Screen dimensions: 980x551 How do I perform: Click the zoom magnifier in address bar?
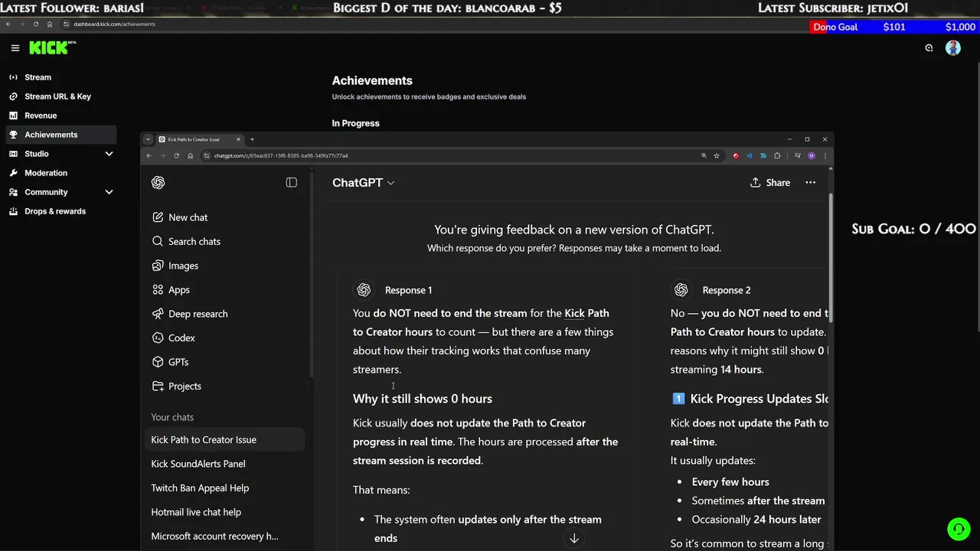704,155
